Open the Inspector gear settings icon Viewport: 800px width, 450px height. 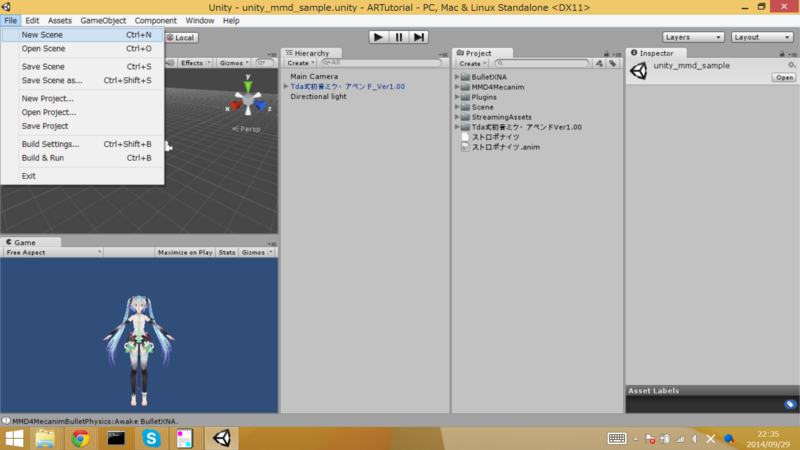[x=791, y=65]
